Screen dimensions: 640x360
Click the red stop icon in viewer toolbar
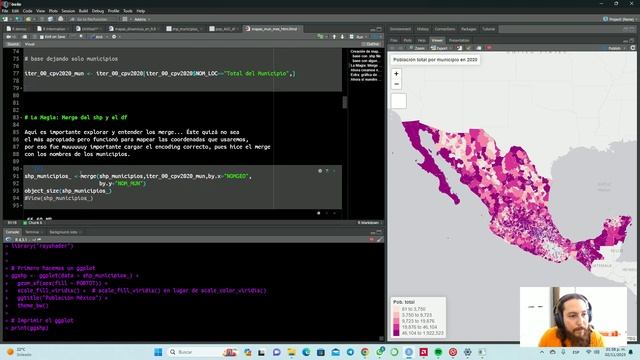(489, 48)
